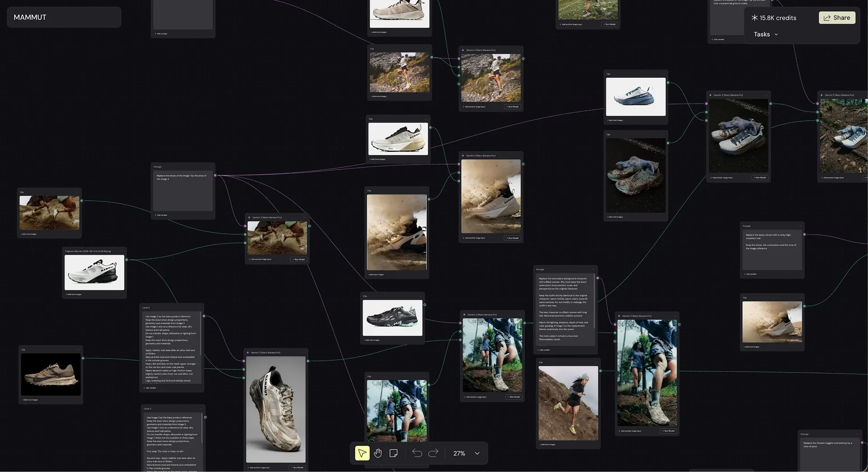Image resolution: width=868 pixels, height=472 pixels.
Task: Open options menu of blue-sole shoe File node
Action: [664, 74]
